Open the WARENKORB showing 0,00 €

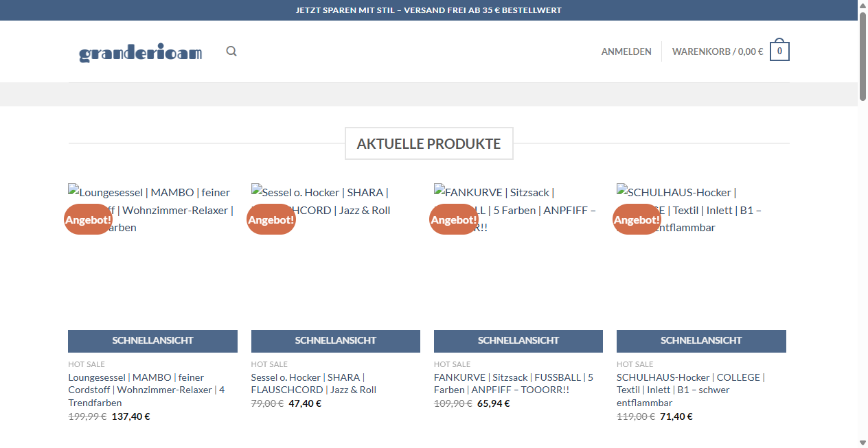coord(717,51)
